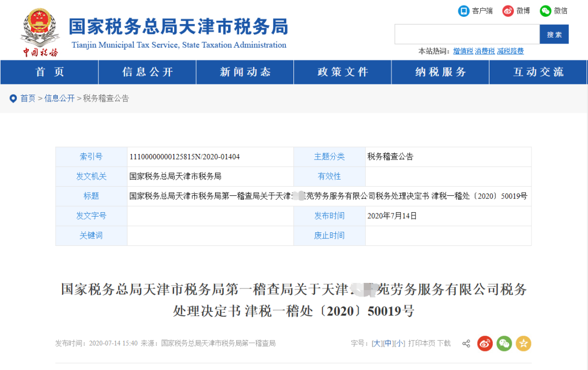Image resolution: width=588 pixels, height=370 pixels.
Task: Click the 中国税务 national emblem logo
Action: (39, 28)
